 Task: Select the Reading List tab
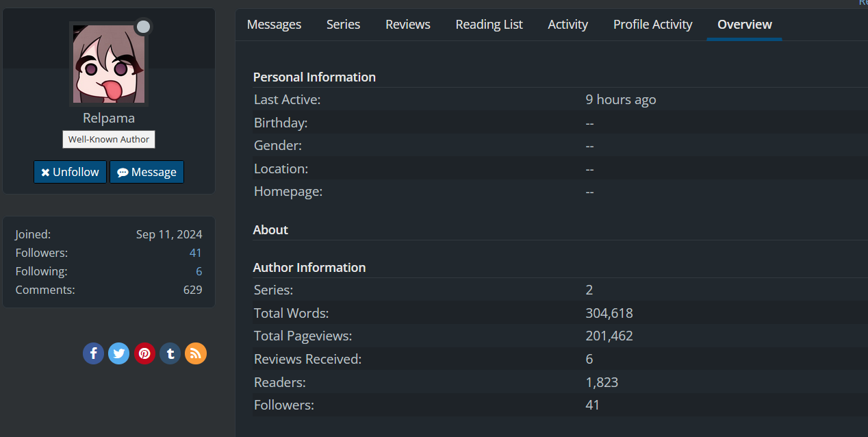coord(489,25)
